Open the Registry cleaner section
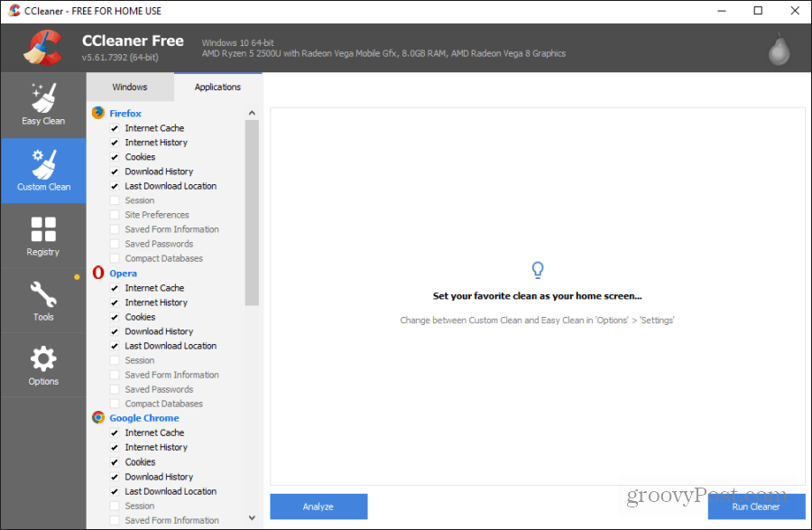 click(x=43, y=236)
